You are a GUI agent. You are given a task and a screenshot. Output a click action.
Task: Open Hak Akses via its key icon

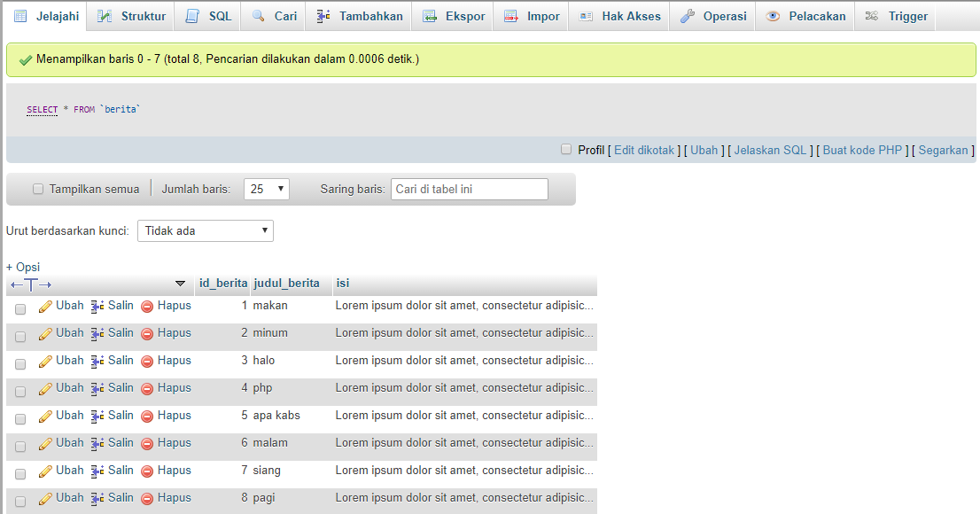tap(585, 15)
